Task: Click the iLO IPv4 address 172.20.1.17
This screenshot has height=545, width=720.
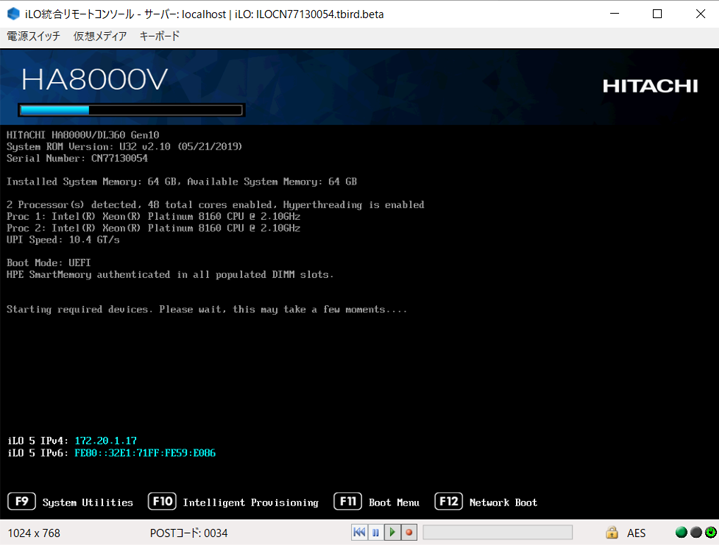Action: (x=106, y=441)
